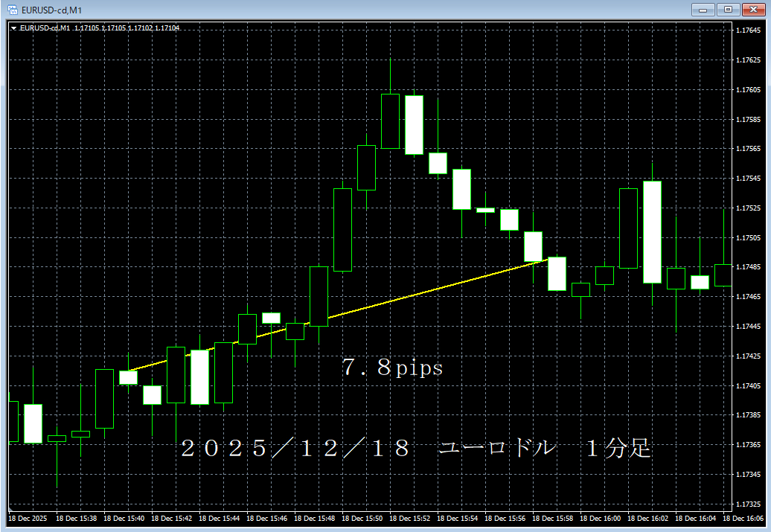This screenshot has width=771, height=532.
Task: Click the 18 Dec 15:56 time label
Action: click(x=505, y=518)
